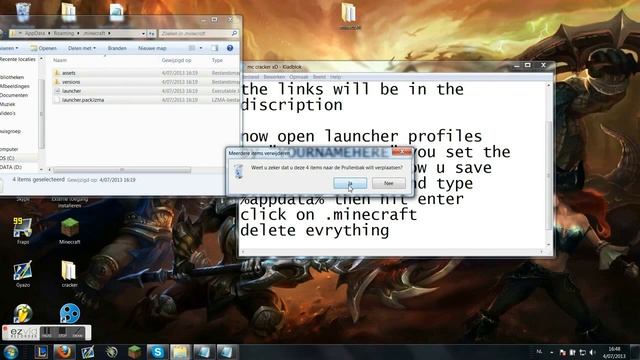Image resolution: width=640 pixels, height=360 pixels.
Task: Open the Windows Start menu
Action: (x=11, y=352)
